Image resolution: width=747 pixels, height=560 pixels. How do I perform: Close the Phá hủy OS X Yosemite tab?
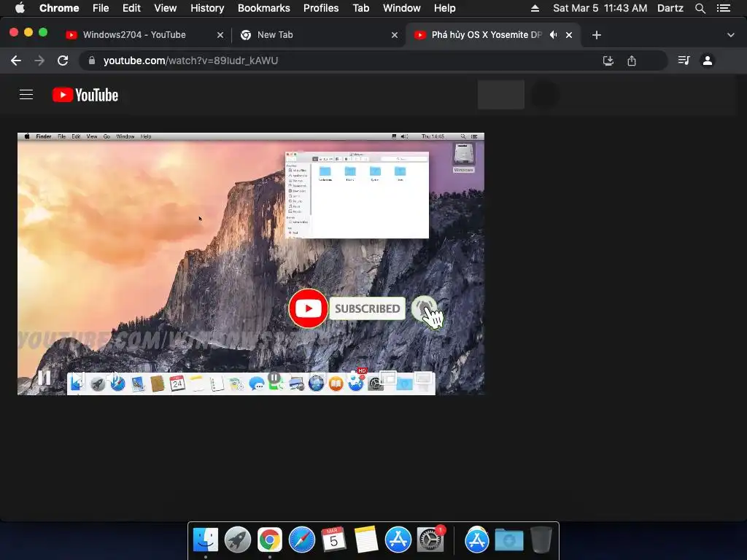(x=569, y=35)
